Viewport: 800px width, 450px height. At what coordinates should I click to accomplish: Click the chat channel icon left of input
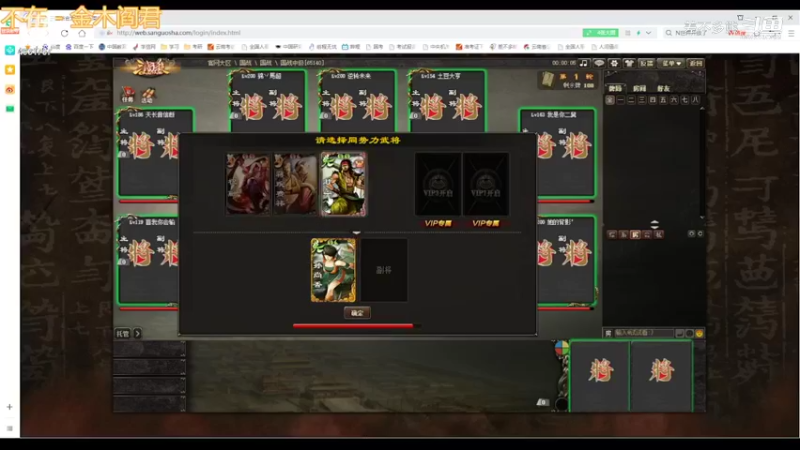608,333
